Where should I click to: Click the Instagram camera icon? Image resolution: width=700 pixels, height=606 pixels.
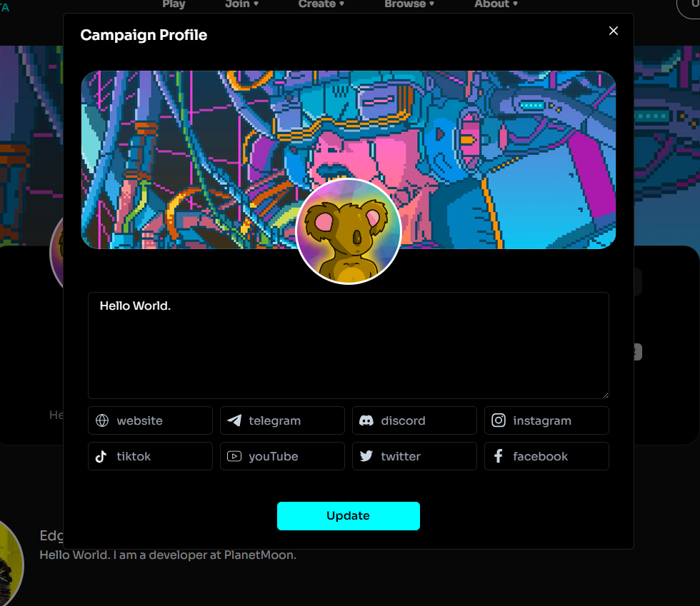tap(499, 420)
